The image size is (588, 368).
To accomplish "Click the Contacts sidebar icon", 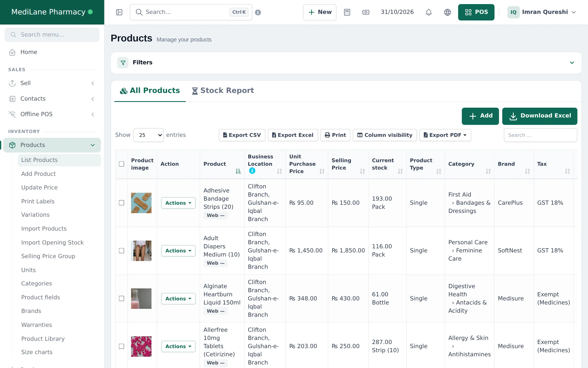I will point(12,99).
